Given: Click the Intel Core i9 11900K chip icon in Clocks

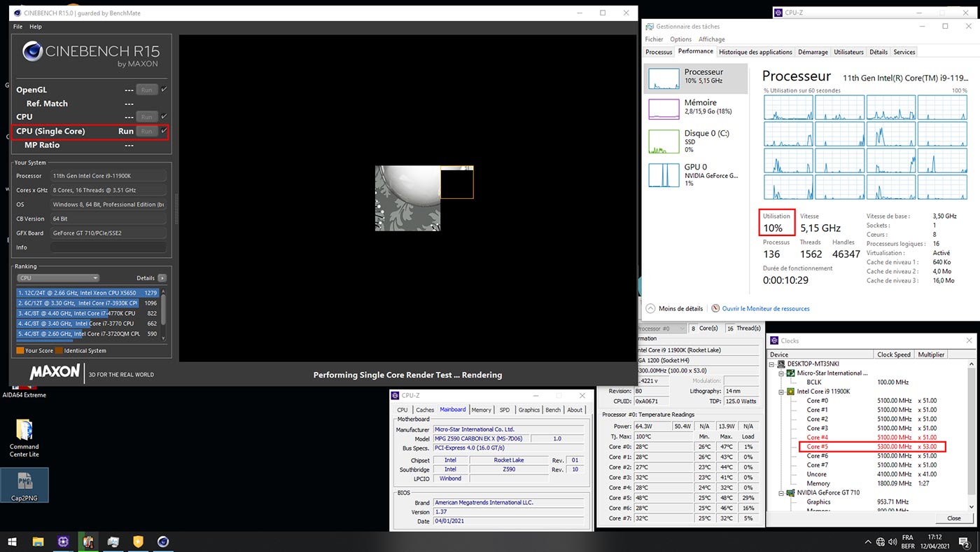Looking at the screenshot, I should pyautogui.click(x=791, y=392).
